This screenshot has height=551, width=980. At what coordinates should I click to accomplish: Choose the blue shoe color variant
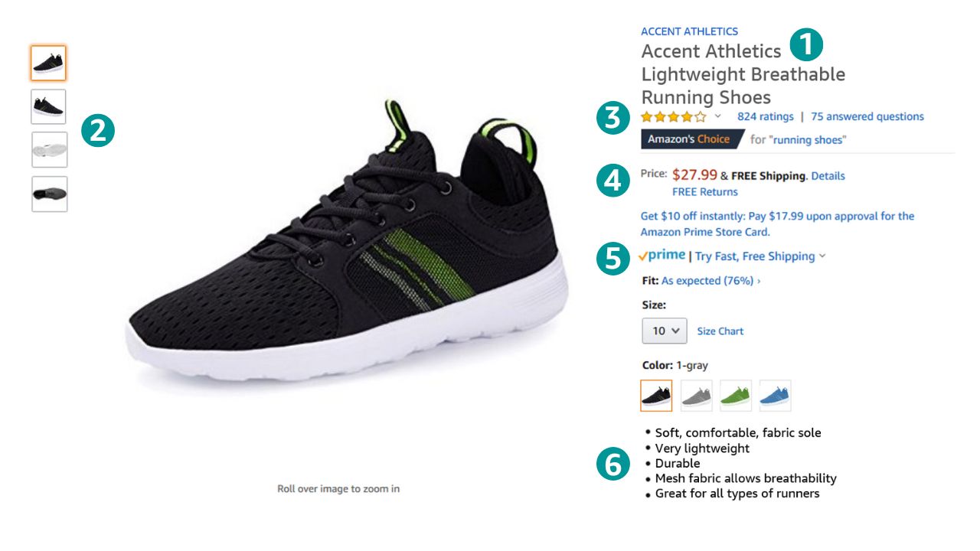775,395
